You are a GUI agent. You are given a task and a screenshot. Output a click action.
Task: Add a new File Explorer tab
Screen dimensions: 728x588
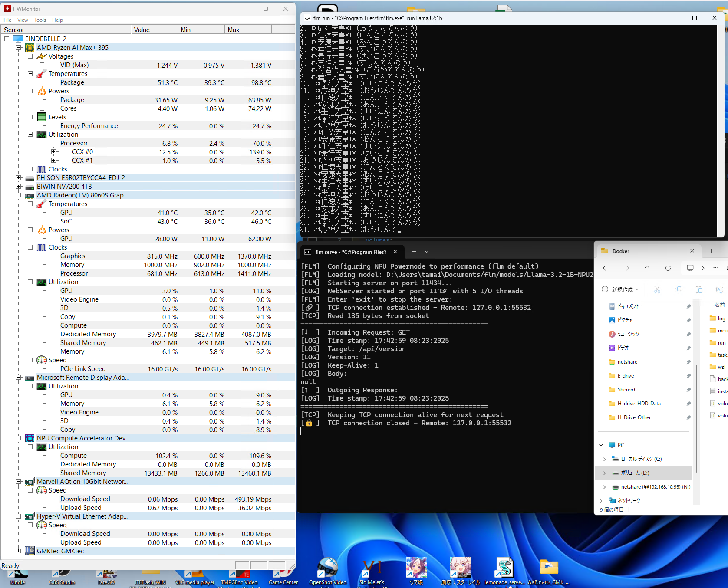[x=711, y=251]
